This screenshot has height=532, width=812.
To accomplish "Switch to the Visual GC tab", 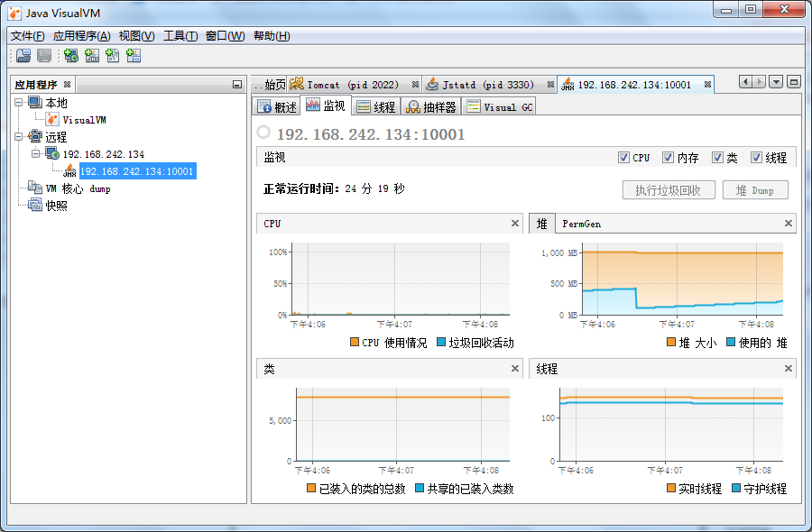I will click(x=499, y=106).
